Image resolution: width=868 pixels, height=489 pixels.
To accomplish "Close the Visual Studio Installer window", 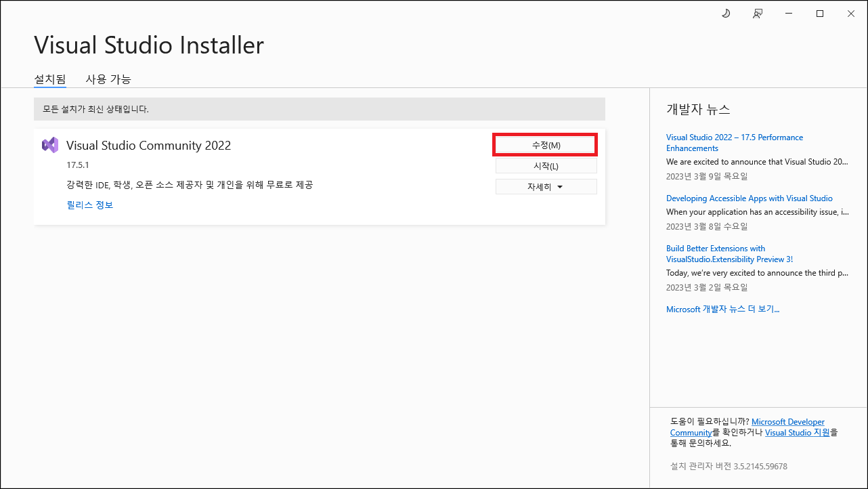I will (x=851, y=13).
